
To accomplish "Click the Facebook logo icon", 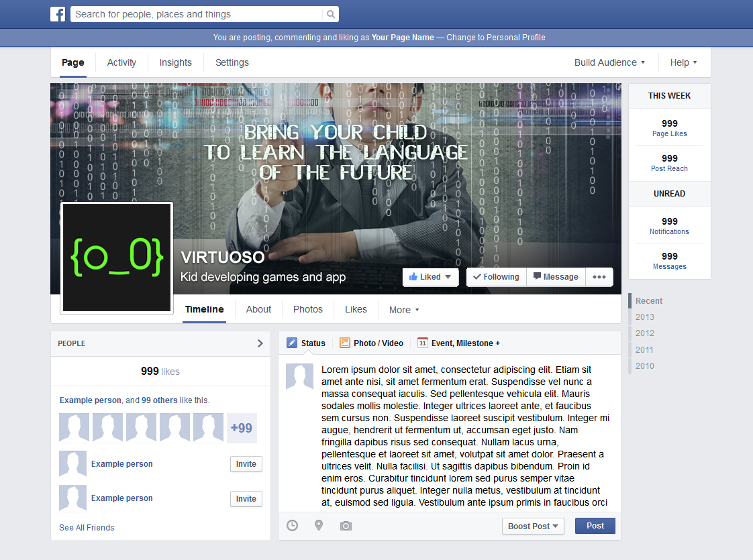I will click(x=58, y=14).
